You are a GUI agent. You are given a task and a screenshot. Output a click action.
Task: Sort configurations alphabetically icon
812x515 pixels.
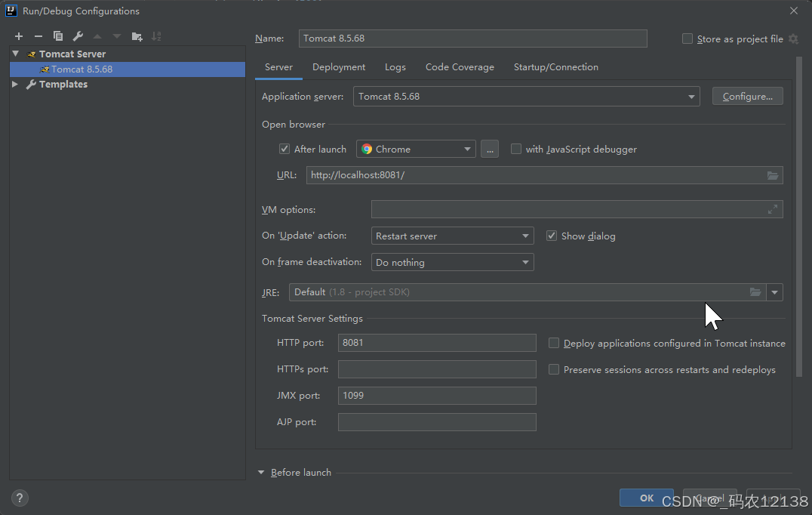click(x=156, y=36)
